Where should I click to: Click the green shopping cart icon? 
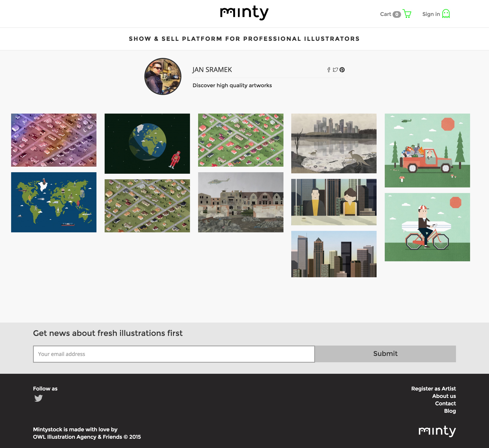click(x=407, y=14)
